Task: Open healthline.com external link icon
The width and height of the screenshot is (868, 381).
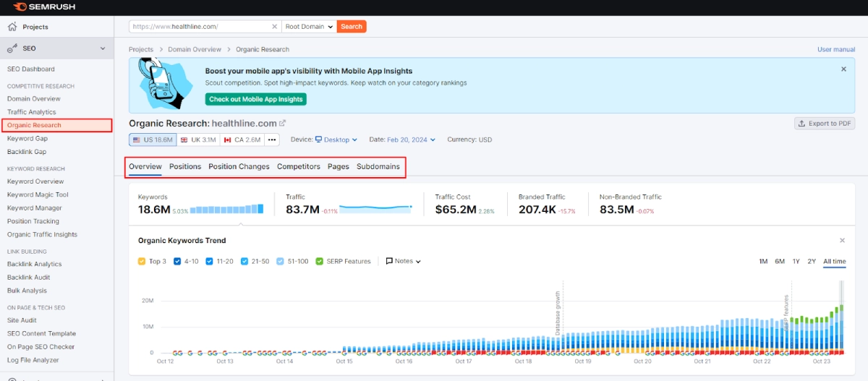Action: coord(283,124)
